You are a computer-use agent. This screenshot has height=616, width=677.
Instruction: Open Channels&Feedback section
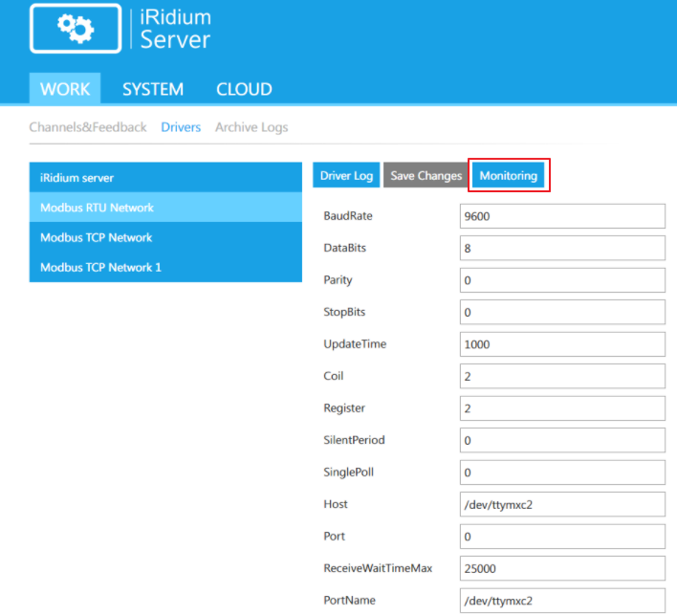tap(88, 127)
